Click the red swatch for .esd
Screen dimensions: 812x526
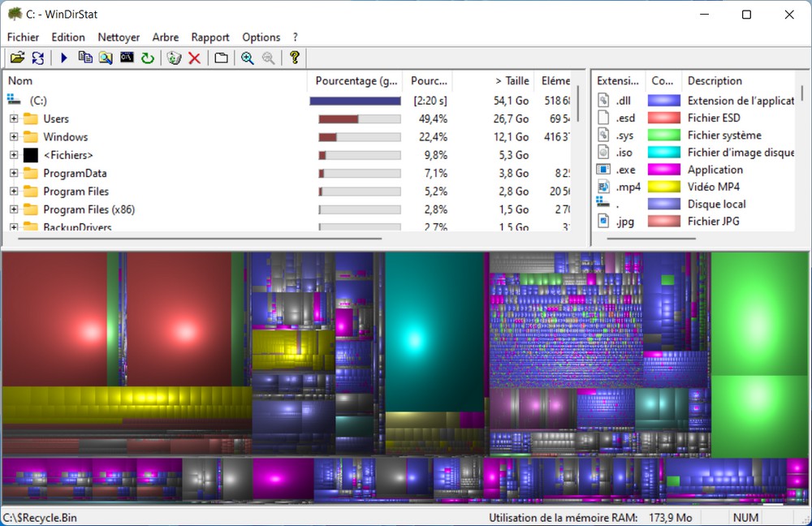(x=664, y=118)
